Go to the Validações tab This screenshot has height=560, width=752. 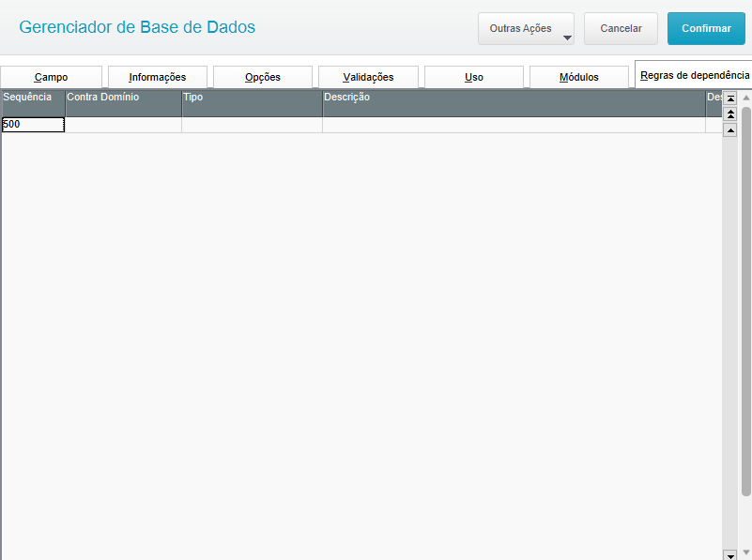click(x=368, y=77)
